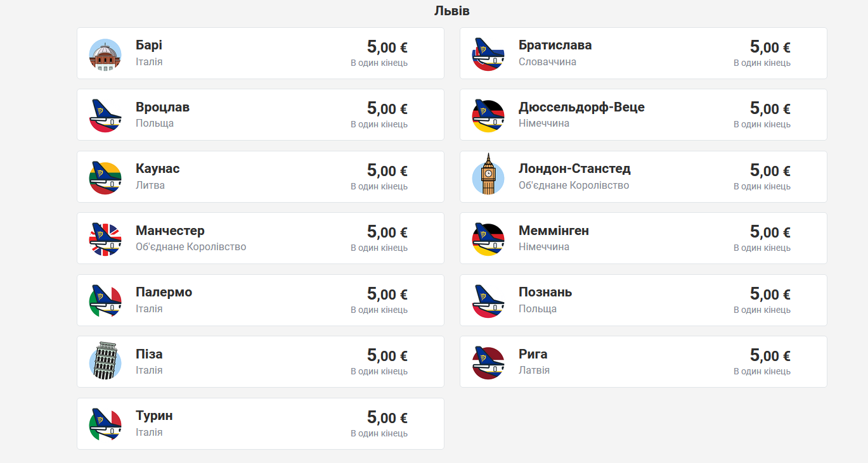Click the Каунас city name
The image size is (868, 463).
coord(157,168)
